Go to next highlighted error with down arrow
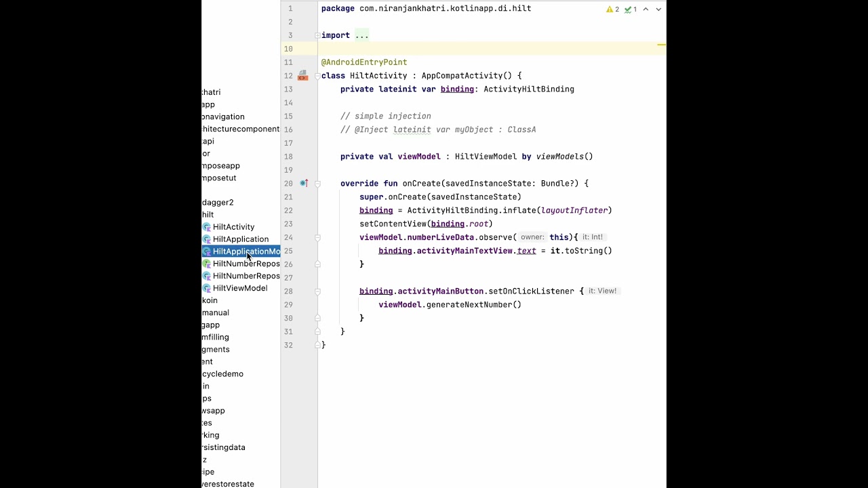 tap(658, 9)
